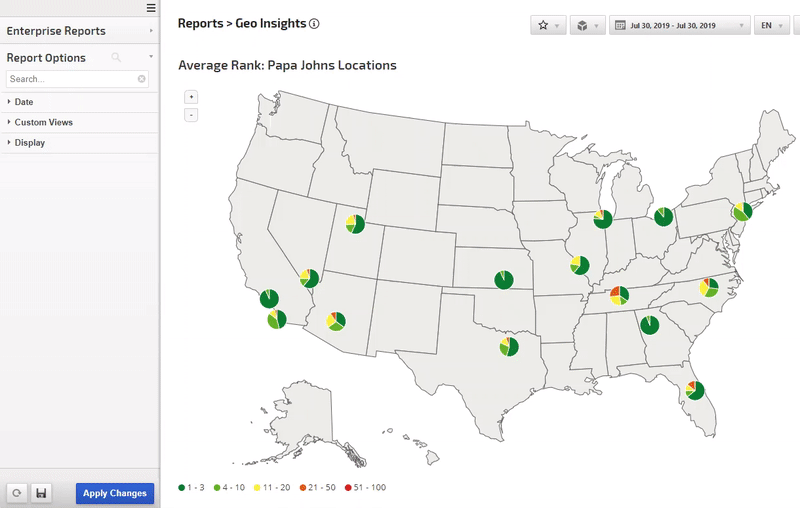Clear the report options search field
This screenshot has height=508, width=800.
[x=142, y=79]
